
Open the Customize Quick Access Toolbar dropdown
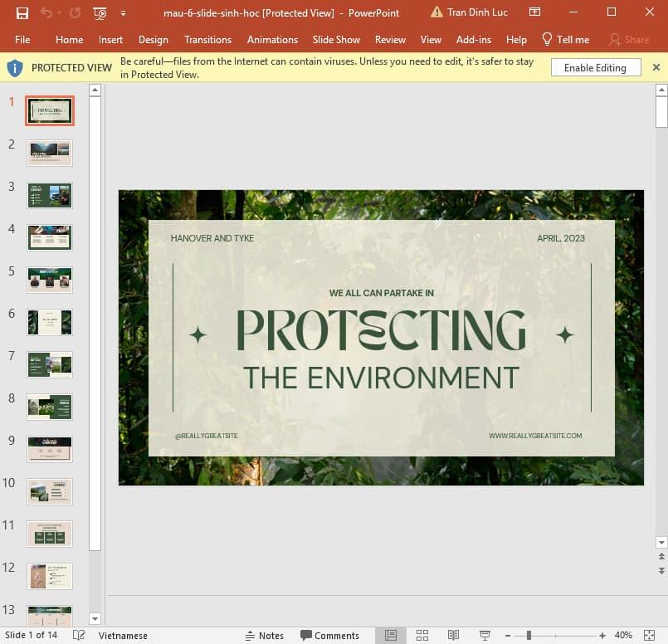(x=121, y=13)
